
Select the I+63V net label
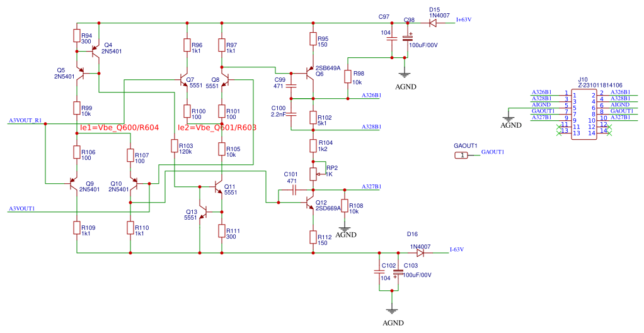point(464,20)
